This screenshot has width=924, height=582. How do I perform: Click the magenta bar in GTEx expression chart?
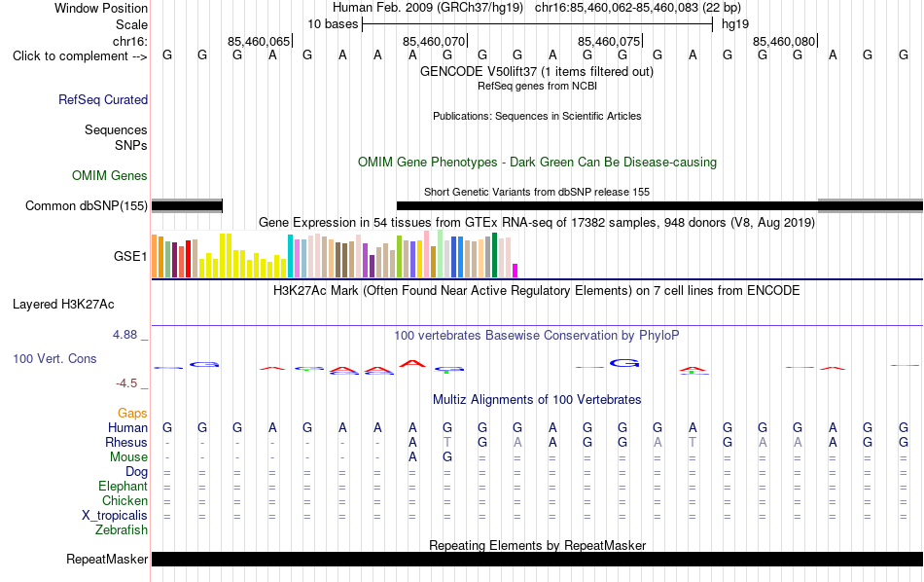pyautogui.click(x=515, y=271)
